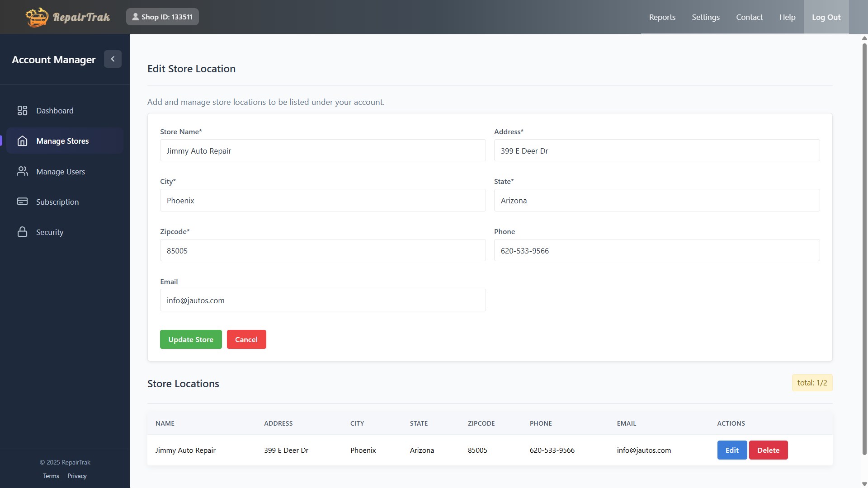Click the Log Out button
This screenshot has width=868, height=488.
(x=826, y=17)
